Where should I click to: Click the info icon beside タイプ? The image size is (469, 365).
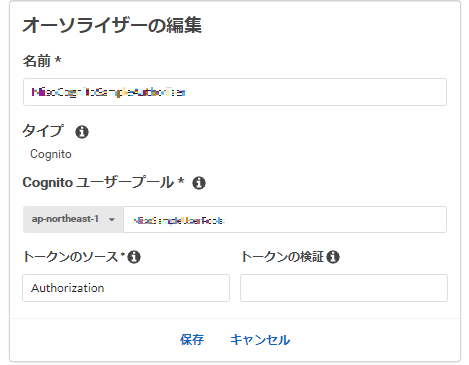click(82, 132)
